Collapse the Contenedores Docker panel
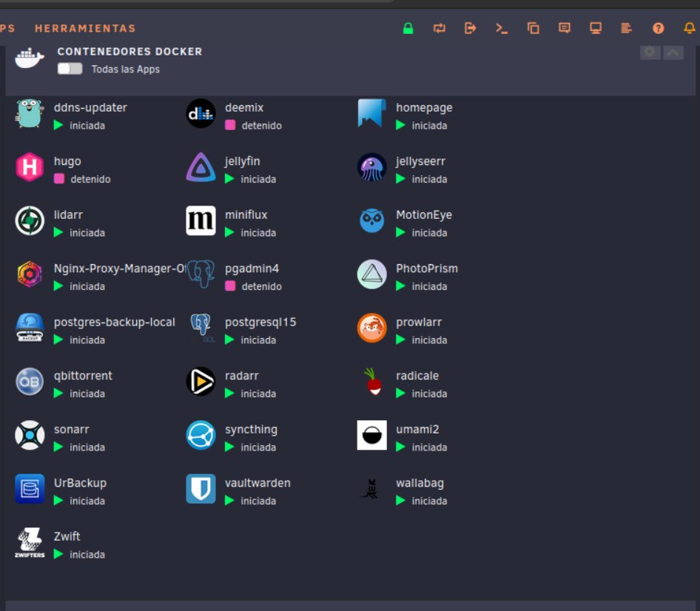700x611 pixels. pos(673,53)
